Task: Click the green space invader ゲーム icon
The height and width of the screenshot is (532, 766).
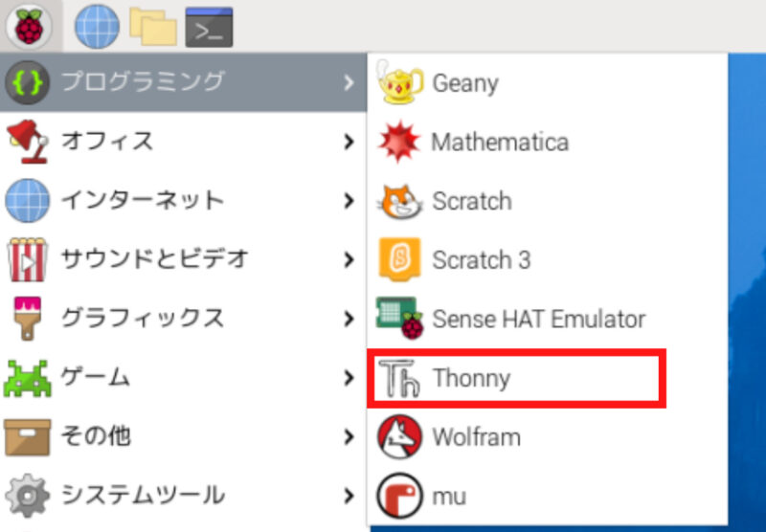Action: pos(28,378)
